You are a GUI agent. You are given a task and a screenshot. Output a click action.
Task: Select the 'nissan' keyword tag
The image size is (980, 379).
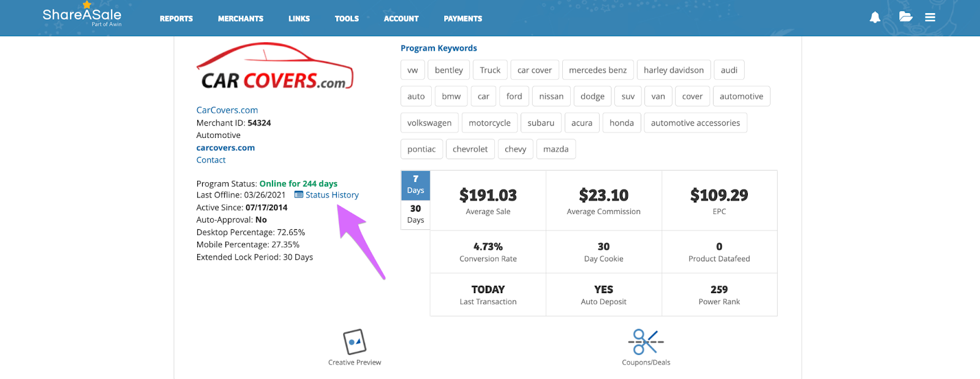551,96
